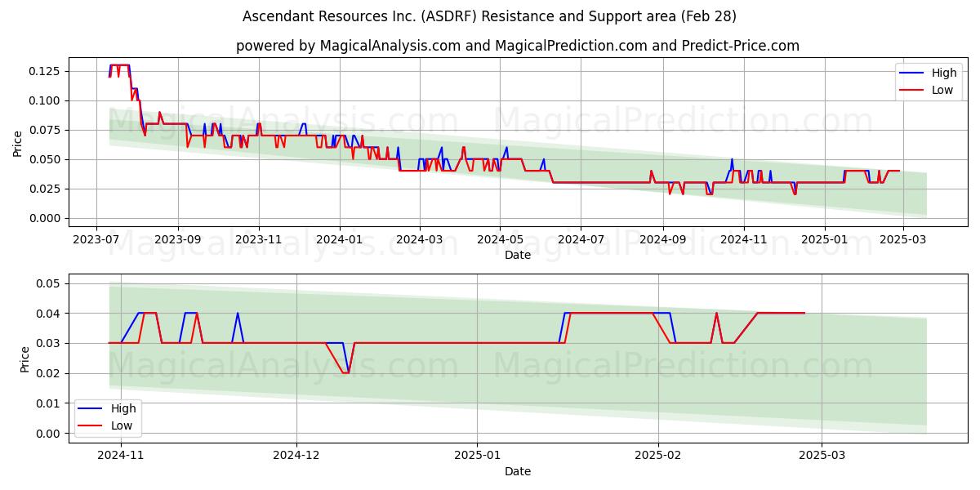Click the '2024-05' x-axis label

[x=500, y=240]
